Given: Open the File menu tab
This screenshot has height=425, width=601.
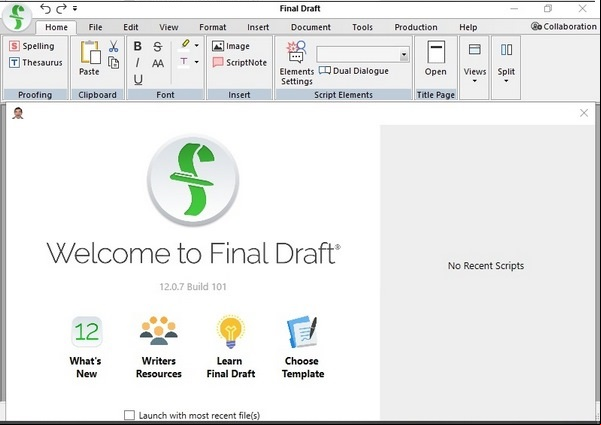Looking at the screenshot, I should (x=95, y=27).
